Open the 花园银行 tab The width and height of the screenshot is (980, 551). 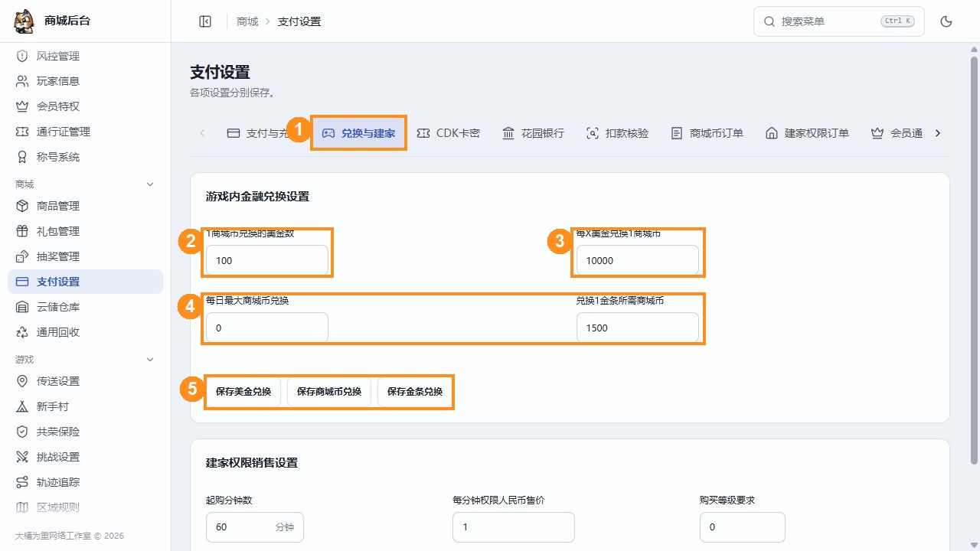point(533,133)
